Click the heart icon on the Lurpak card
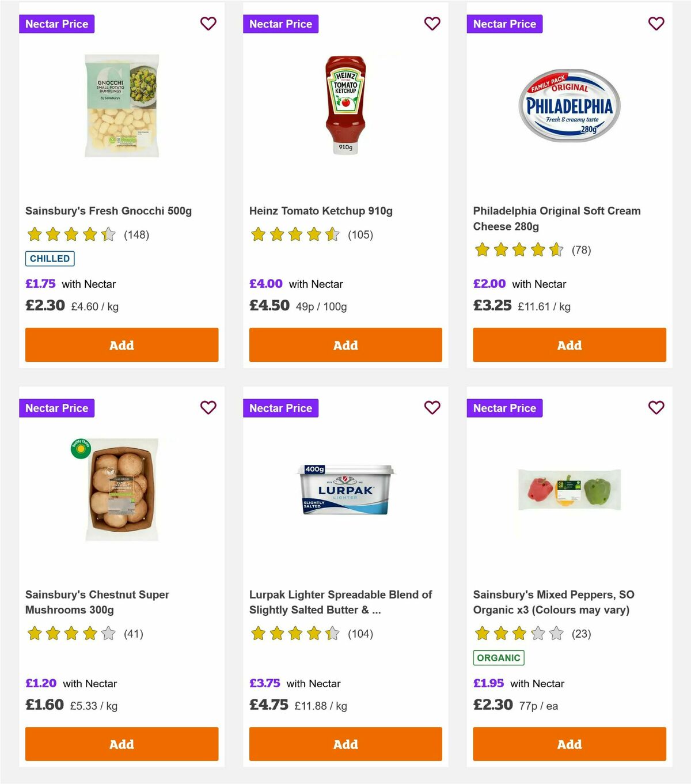691x784 pixels. click(x=432, y=407)
